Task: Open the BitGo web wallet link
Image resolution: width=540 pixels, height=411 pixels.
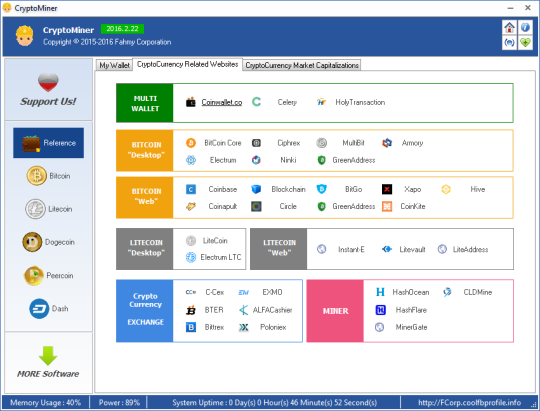Action: [354, 189]
